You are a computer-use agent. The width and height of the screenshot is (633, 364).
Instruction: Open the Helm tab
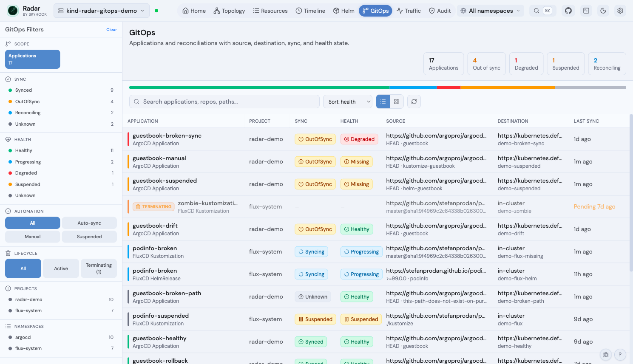pos(343,11)
